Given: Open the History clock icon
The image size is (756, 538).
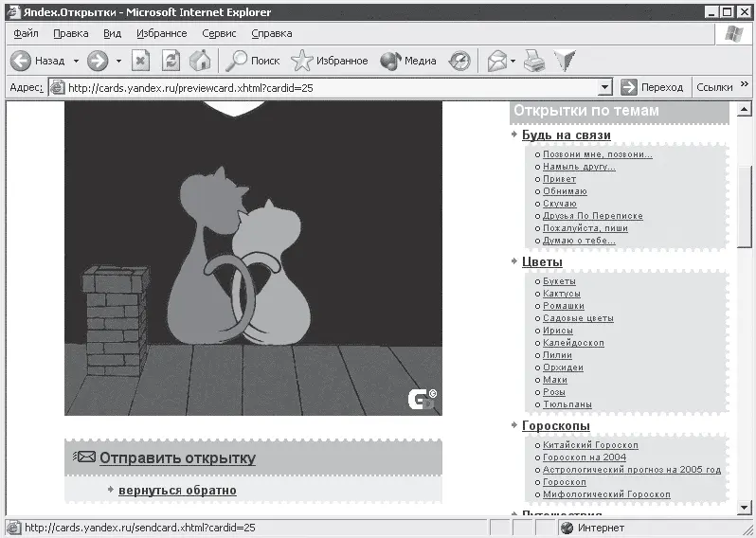Looking at the screenshot, I should [x=459, y=61].
